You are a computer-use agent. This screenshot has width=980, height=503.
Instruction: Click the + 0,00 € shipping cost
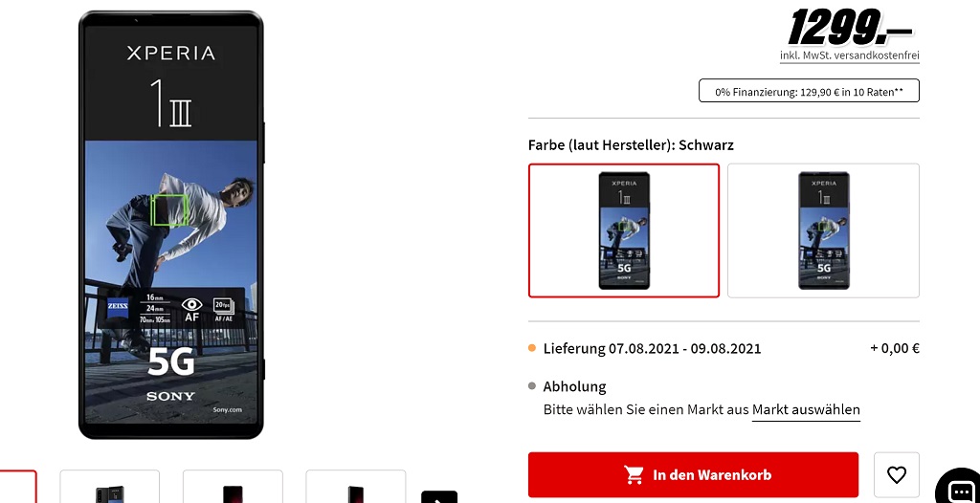[x=895, y=348]
